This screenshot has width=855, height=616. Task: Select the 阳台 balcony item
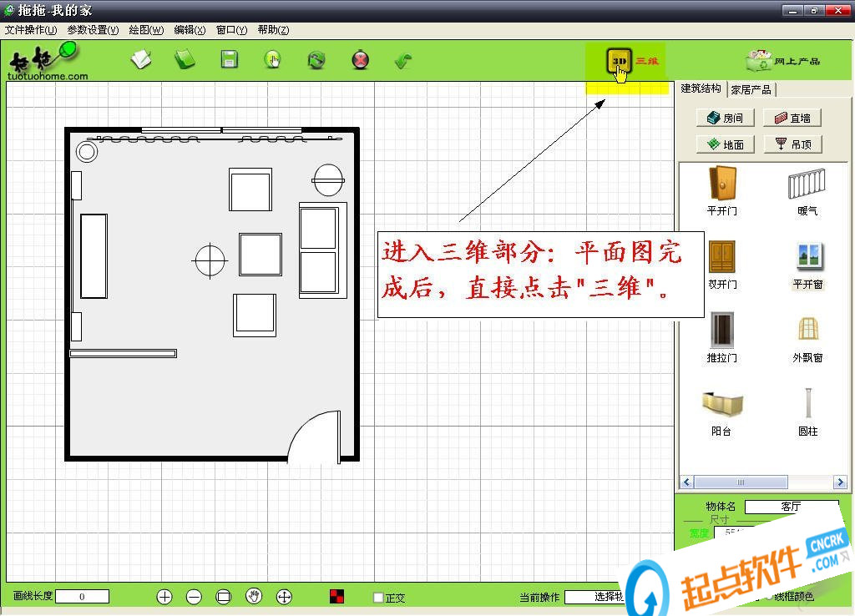point(721,412)
